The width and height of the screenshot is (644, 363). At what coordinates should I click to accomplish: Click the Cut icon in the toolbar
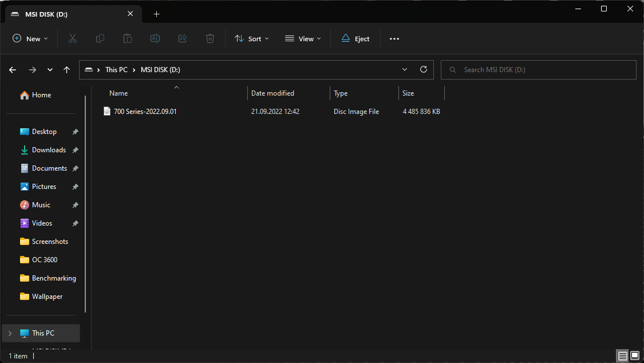[72, 38]
